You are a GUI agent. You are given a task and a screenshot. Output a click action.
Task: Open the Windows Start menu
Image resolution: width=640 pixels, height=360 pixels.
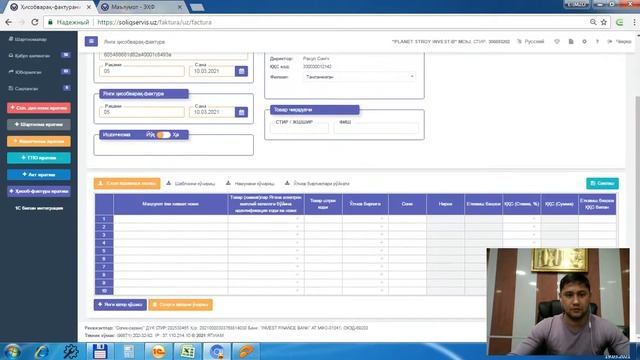click(12, 351)
